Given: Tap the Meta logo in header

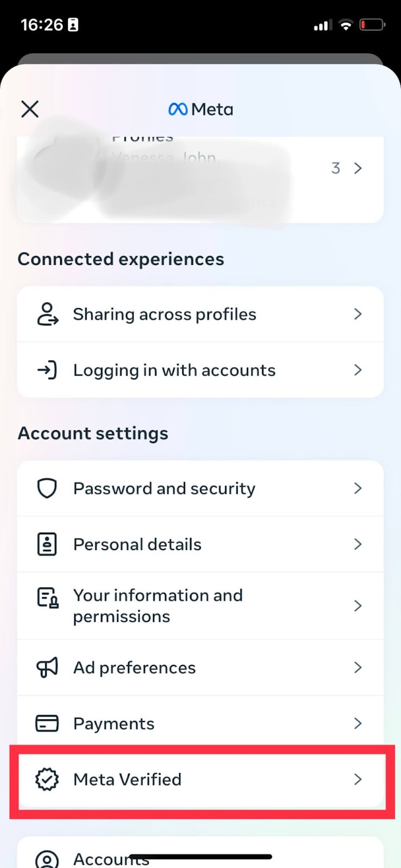Looking at the screenshot, I should [201, 110].
